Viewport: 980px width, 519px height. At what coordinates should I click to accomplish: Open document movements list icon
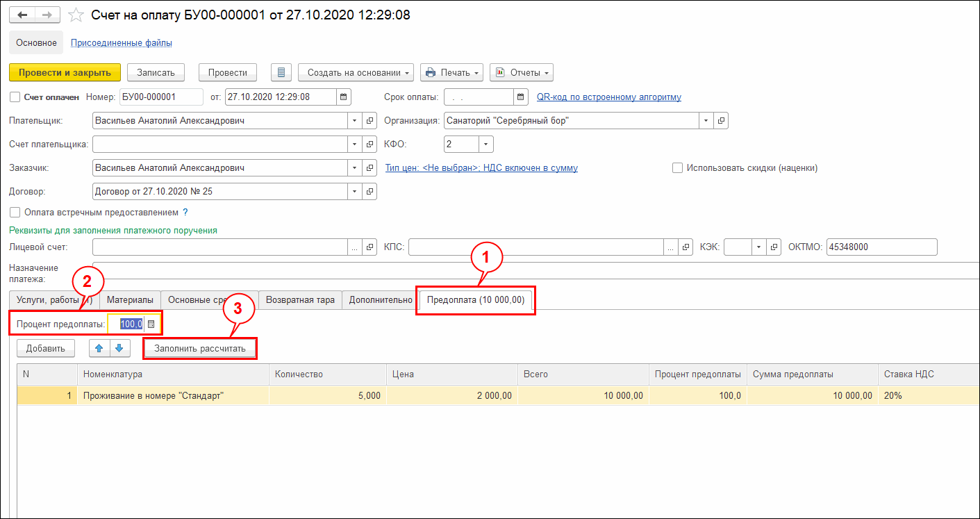coord(281,72)
